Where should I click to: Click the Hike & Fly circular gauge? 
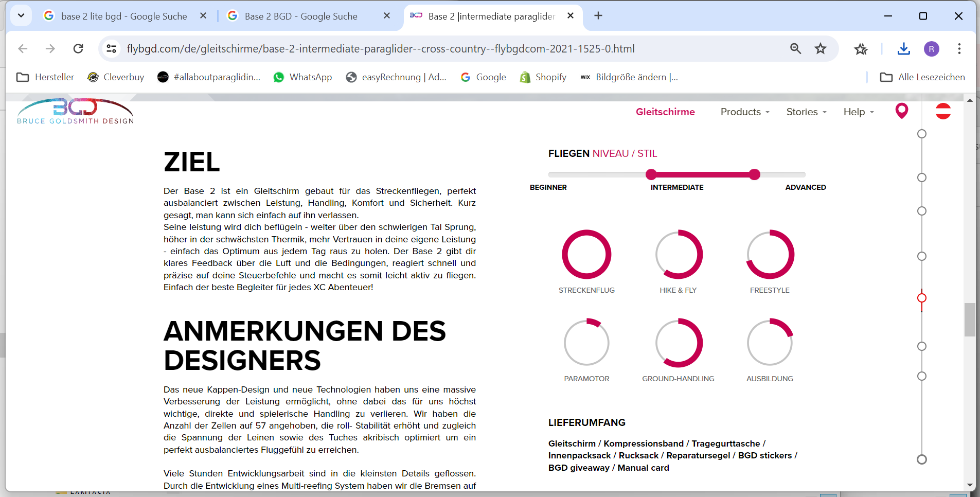pyautogui.click(x=679, y=254)
